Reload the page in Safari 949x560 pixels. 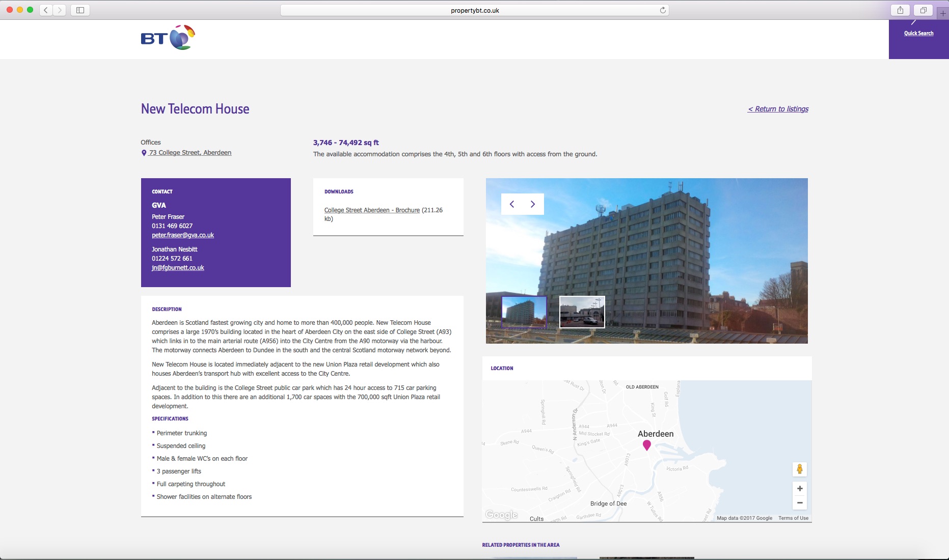pos(663,10)
